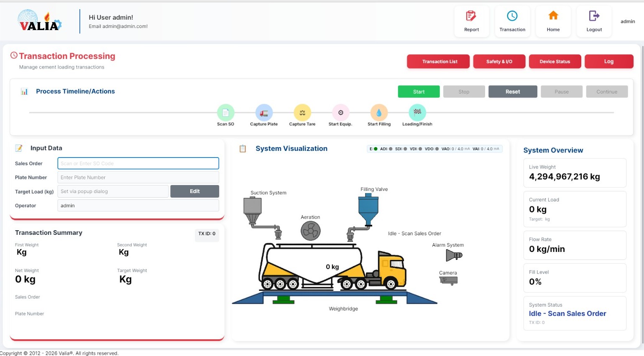Click the VAO 0 / 4.0 mA reading
Image resolution: width=644 pixels, height=356 pixels.
pyautogui.click(x=455, y=149)
